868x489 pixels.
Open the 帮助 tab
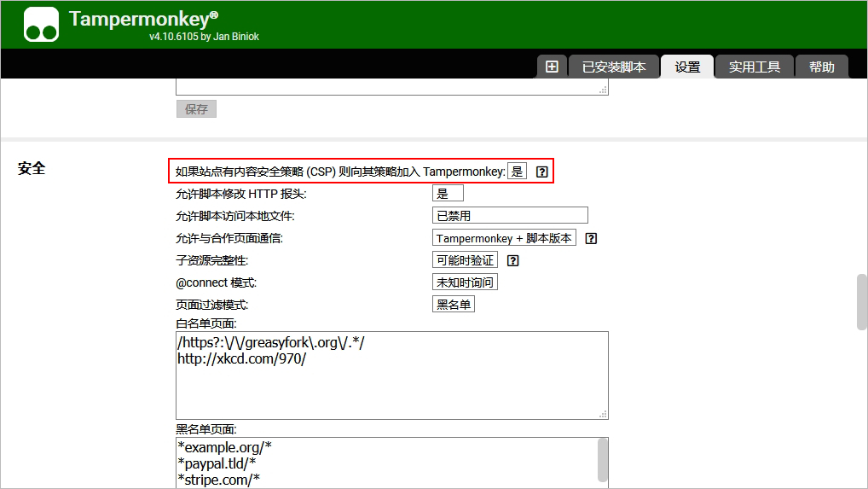point(821,67)
